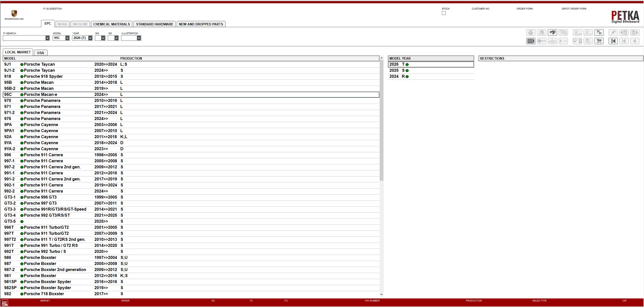
Task: Choose the 9YA-2 Porsche Cayenne row
Action: [x=41, y=149]
